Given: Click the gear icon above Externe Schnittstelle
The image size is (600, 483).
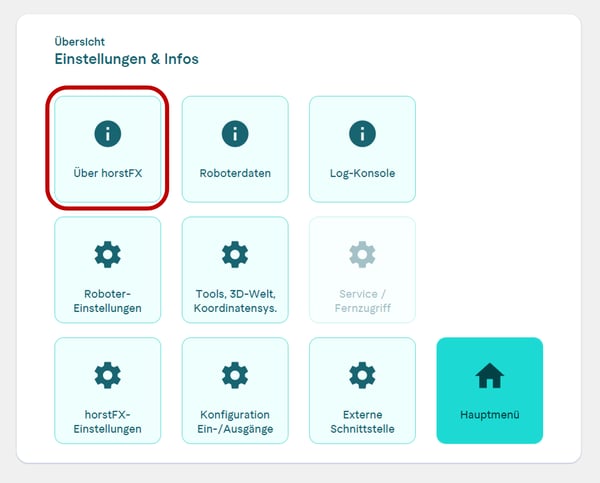Looking at the screenshot, I should [362, 375].
